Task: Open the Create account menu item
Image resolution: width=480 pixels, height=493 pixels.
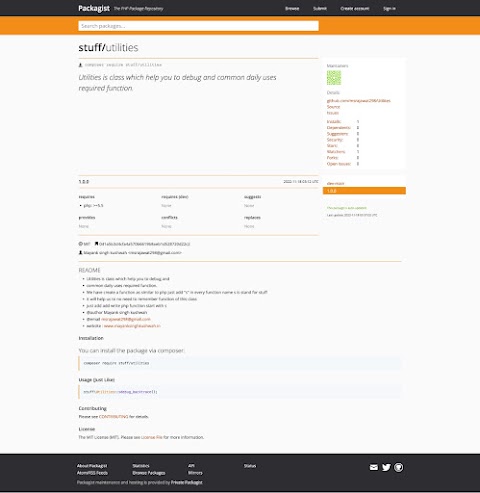Action: (355, 8)
